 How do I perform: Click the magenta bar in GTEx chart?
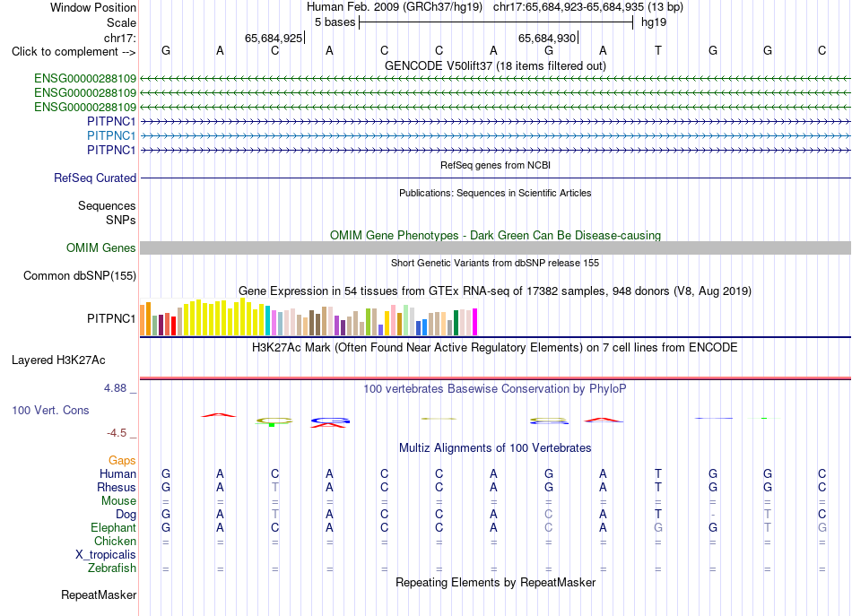(475, 322)
